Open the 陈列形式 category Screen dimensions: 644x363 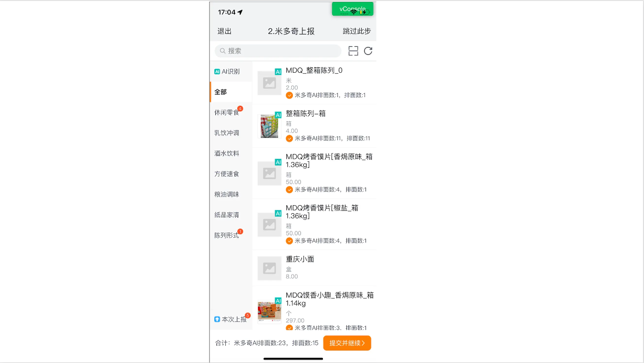[231, 236]
